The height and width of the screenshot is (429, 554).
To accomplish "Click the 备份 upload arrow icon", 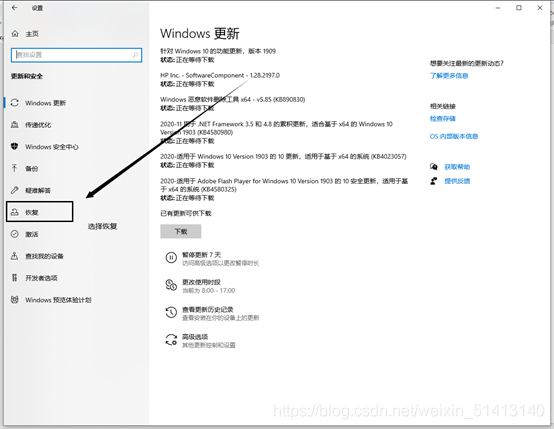I will [x=14, y=168].
